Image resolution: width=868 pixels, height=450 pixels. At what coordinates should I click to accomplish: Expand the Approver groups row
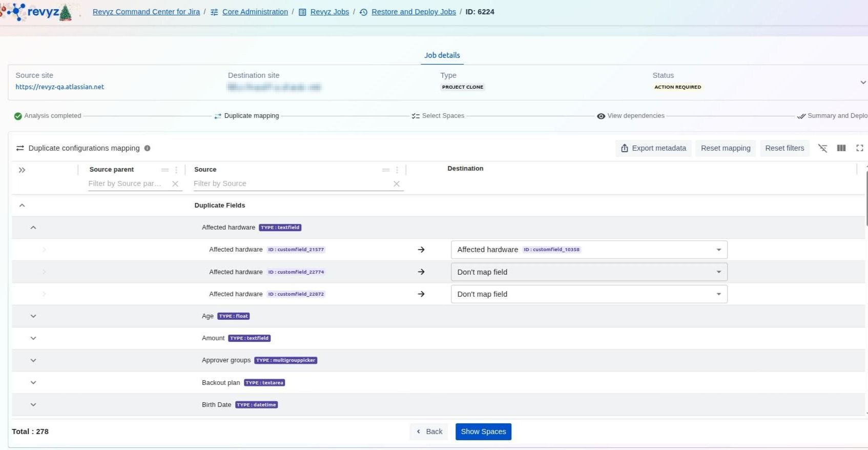pos(33,360)
